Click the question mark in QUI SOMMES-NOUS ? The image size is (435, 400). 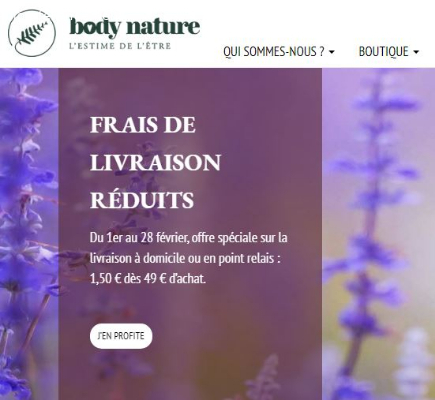(x=321, y=52)
